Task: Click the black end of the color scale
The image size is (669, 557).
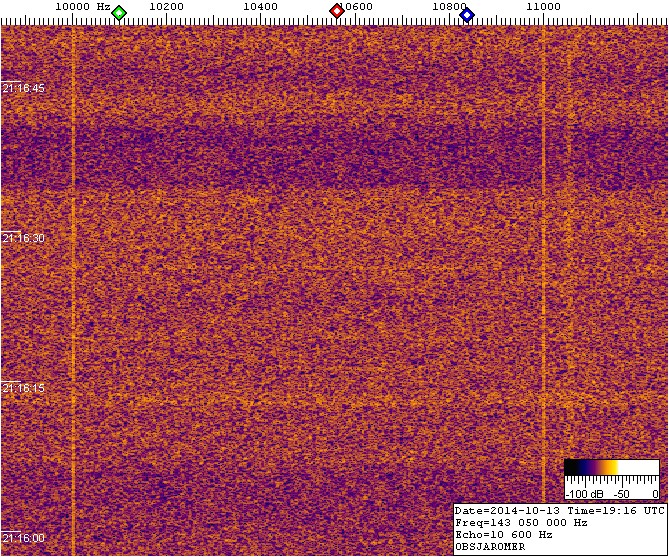Action: coord(571,467)
